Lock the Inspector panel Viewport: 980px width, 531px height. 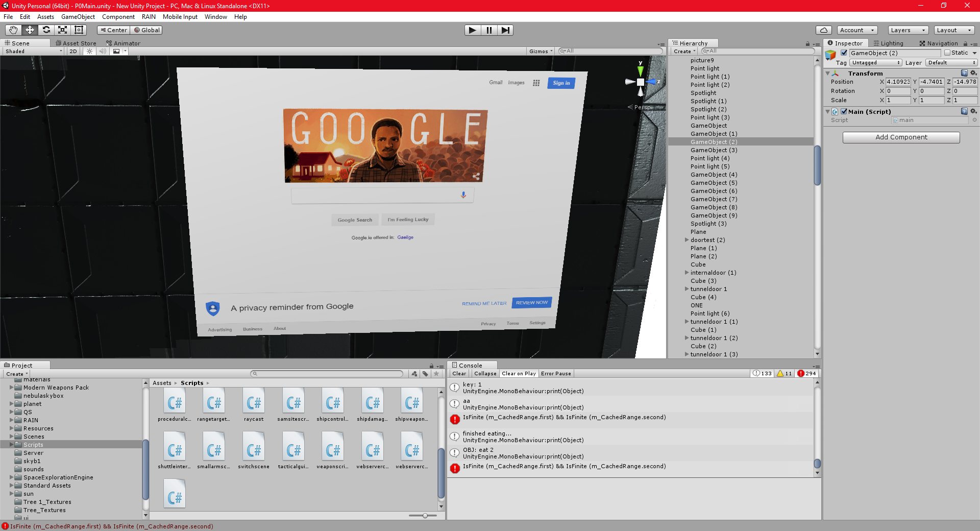pos(965,44)
